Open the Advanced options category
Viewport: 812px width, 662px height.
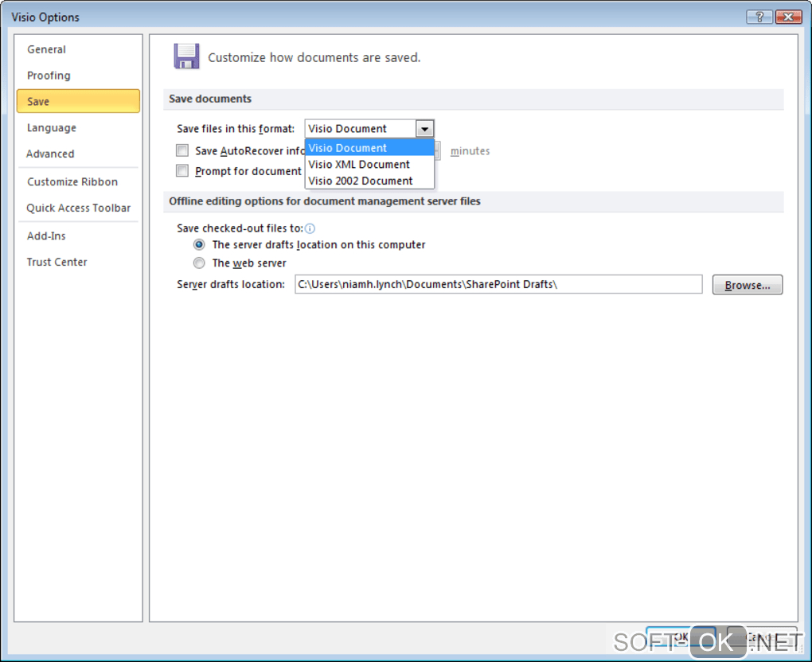click(50, 154)
